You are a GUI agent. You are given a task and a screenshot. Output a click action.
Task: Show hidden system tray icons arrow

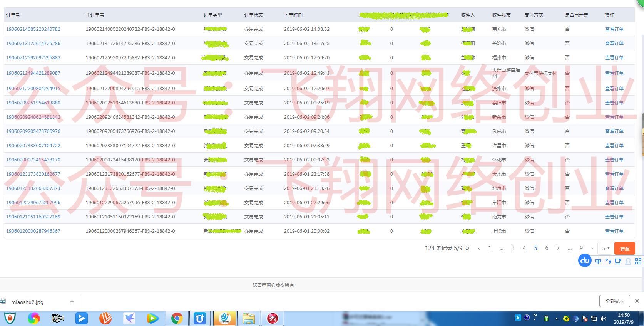[557, 319]
